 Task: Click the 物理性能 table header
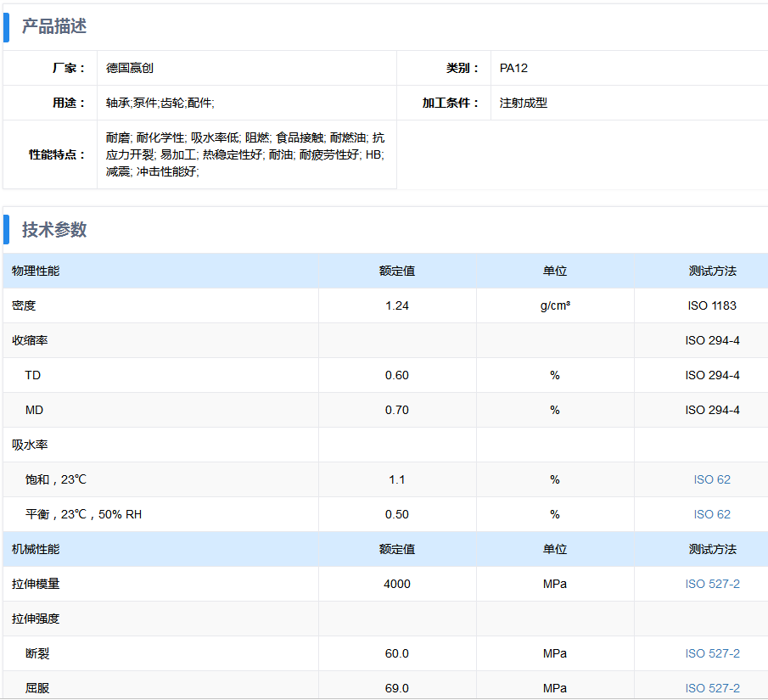36,271
